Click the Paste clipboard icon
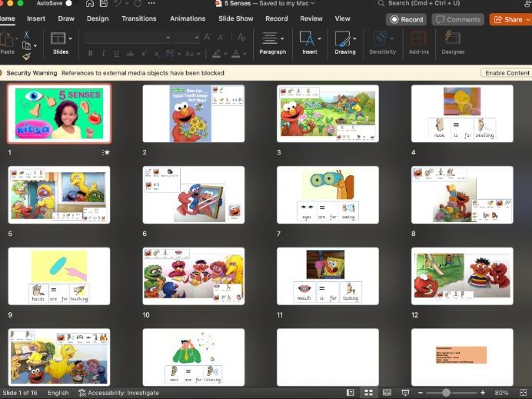Screen dimensions: 532x399 pyautogui.click(x=6, y=39)
